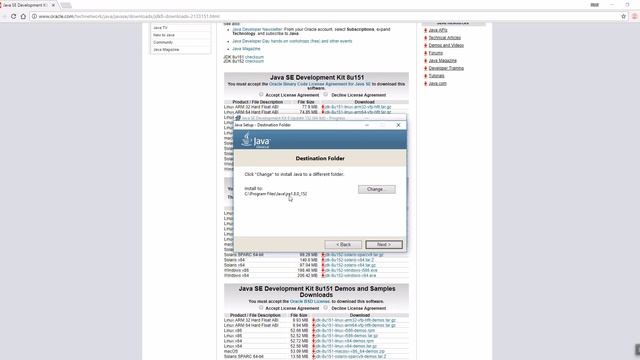Select the Java SE Development Kit browser tab
Image resolution: width=640 pixels, height=360 pixels.
25,5
